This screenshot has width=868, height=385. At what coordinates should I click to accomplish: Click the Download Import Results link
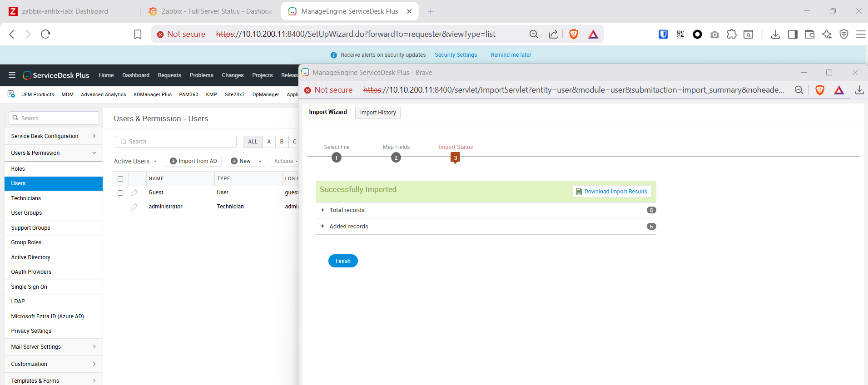[612, 192]
